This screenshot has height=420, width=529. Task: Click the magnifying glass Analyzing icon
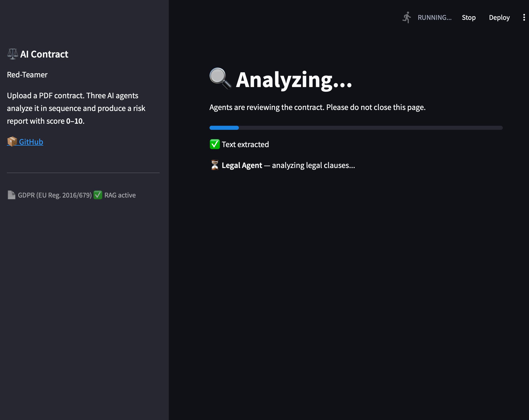coord(220,79)
